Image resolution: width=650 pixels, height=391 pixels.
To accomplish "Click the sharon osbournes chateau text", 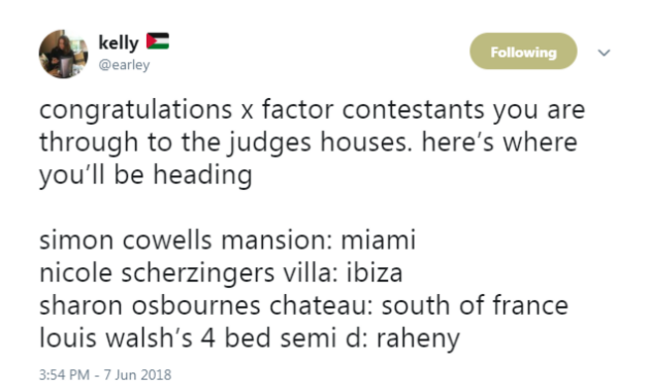I will pyautogui.click(x=206, y=306).
